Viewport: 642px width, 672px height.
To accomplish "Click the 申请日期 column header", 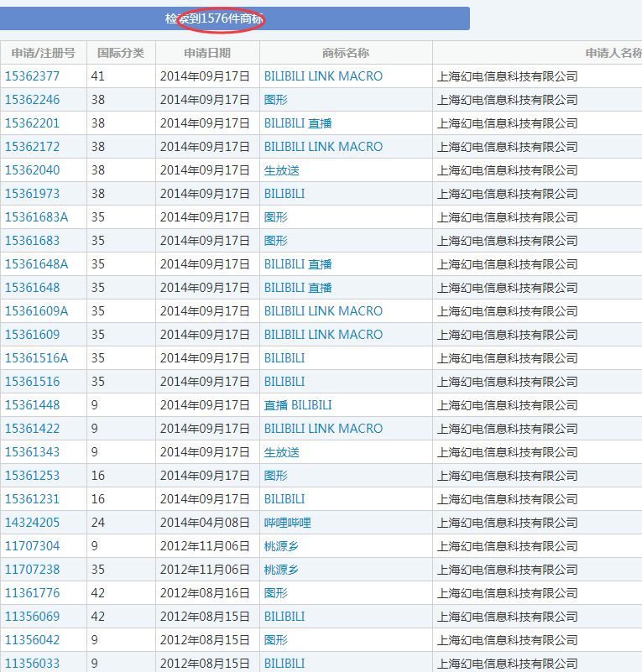I will tap(207, 53).
